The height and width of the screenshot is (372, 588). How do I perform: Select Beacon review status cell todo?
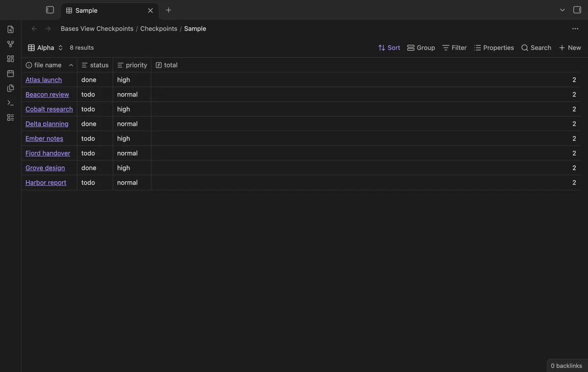pos(95,94)
